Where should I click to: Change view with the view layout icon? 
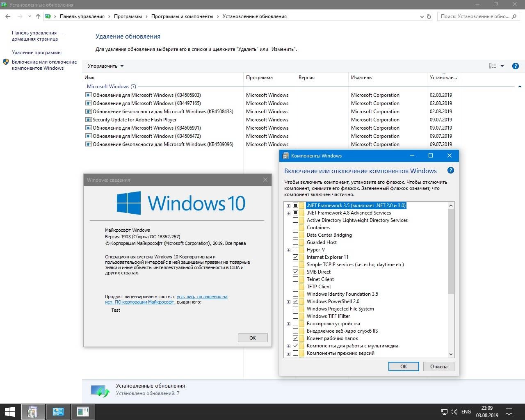tap(493, 66)
